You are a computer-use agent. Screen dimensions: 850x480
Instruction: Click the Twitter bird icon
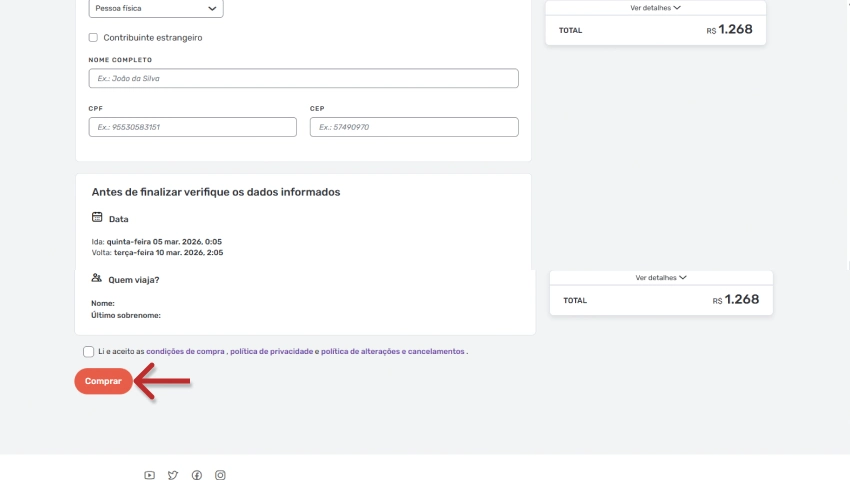coord(173,475)
